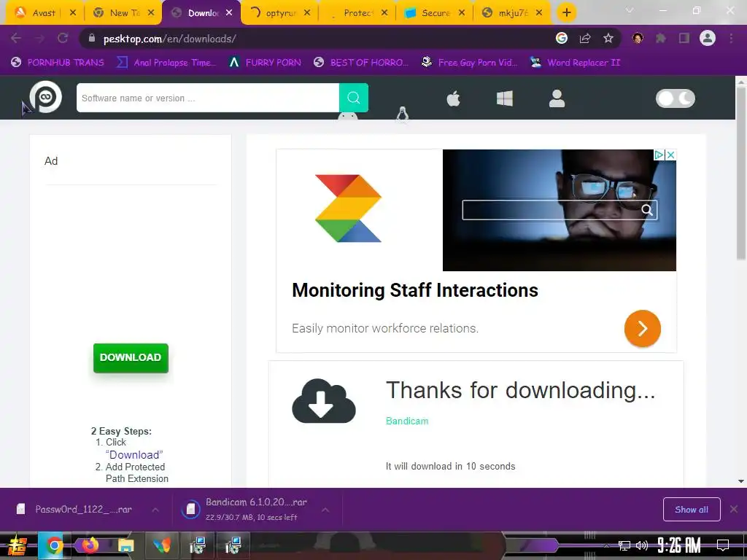Switch to the optyrun tab
The image size is (747, 560).
[x=281, y=13]
